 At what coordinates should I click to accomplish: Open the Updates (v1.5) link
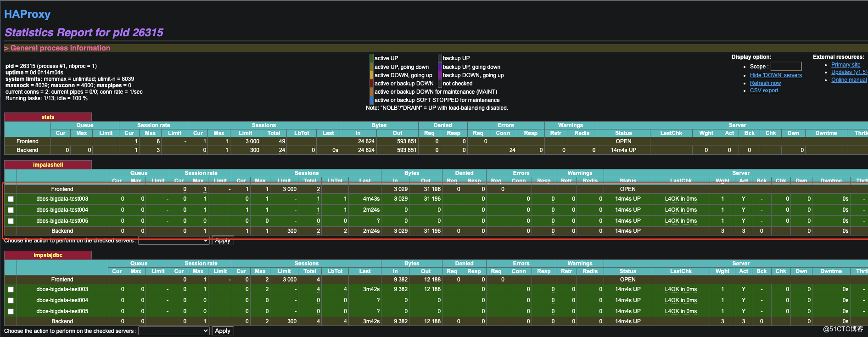(849, 72)
